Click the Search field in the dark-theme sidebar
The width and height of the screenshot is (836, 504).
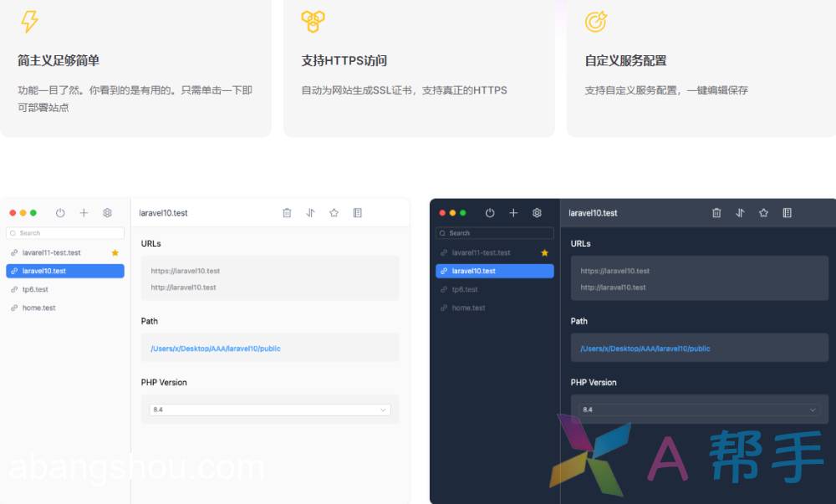tap(495, 233)
